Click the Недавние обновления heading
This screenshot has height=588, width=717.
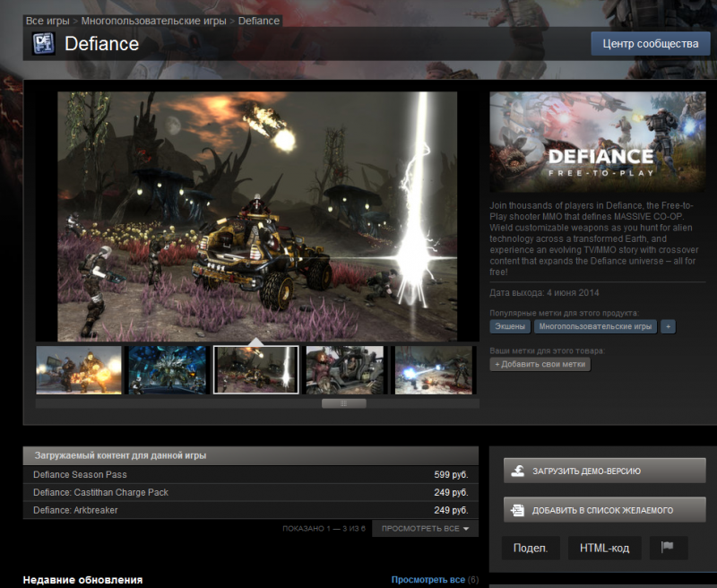point(82,580)
